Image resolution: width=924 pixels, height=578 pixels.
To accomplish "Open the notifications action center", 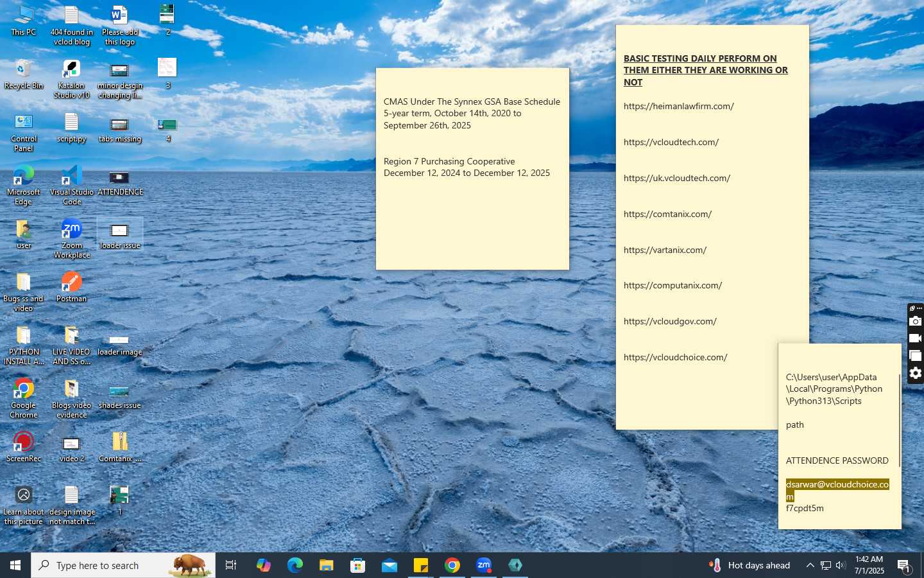I will click(904, 566).
